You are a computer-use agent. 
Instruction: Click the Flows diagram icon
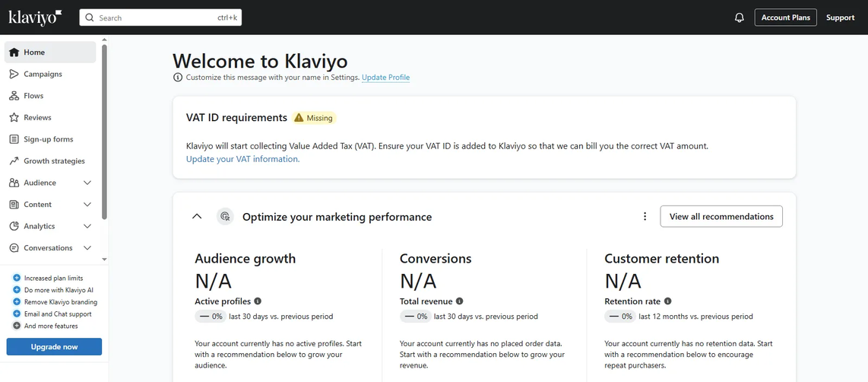click(14, 96)
